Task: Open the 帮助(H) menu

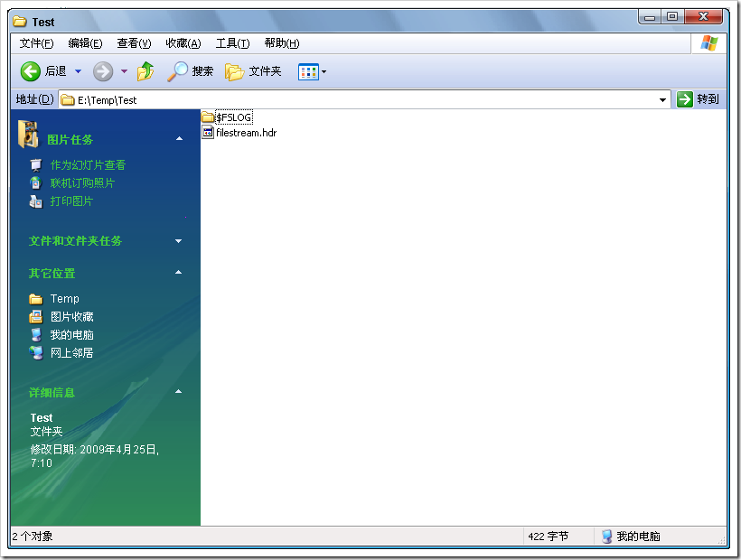Action: tap(282, 43)
